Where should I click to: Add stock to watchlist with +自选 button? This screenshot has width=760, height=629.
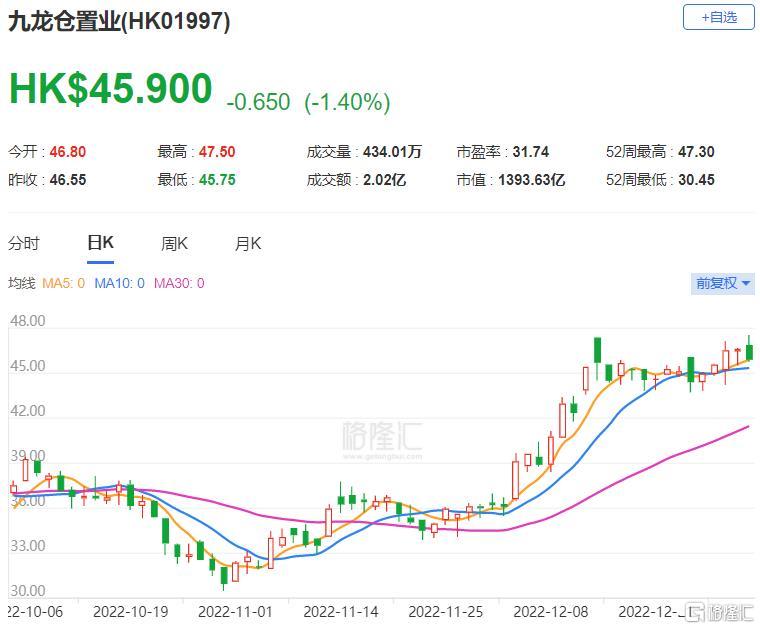coord(719,17)
